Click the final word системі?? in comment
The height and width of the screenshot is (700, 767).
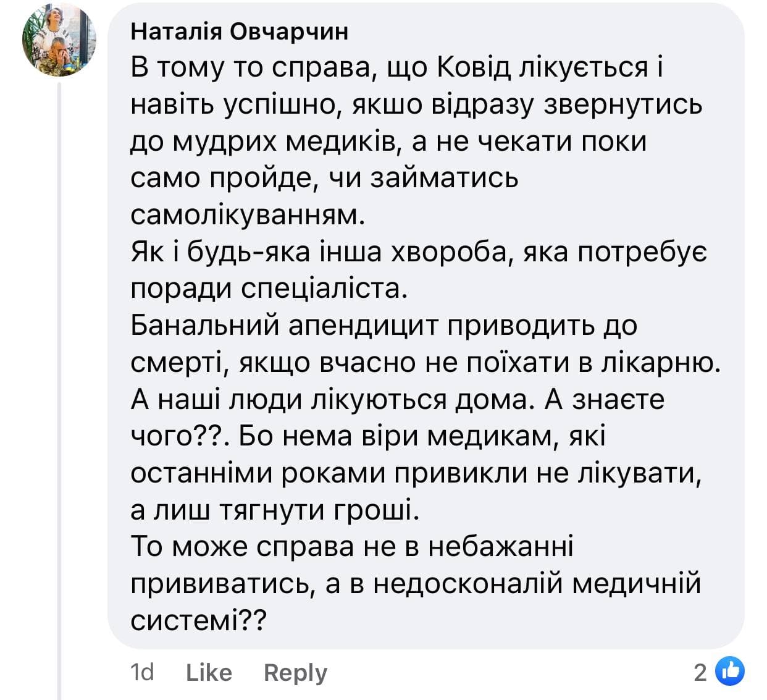pyautogui.click(x=198, y=621)
